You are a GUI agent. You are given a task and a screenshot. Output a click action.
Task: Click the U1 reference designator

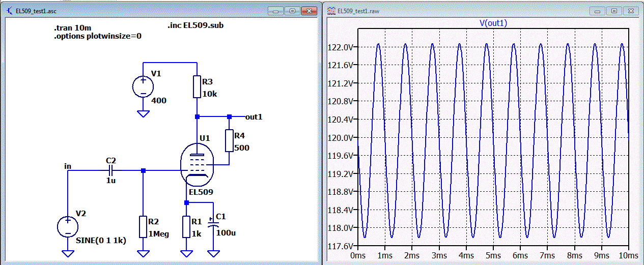point(204,138)
